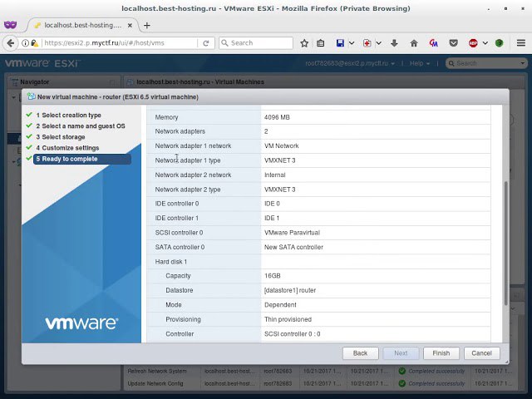
Task: Click the Back button in wizard
Action: click(x=360, y=353)
